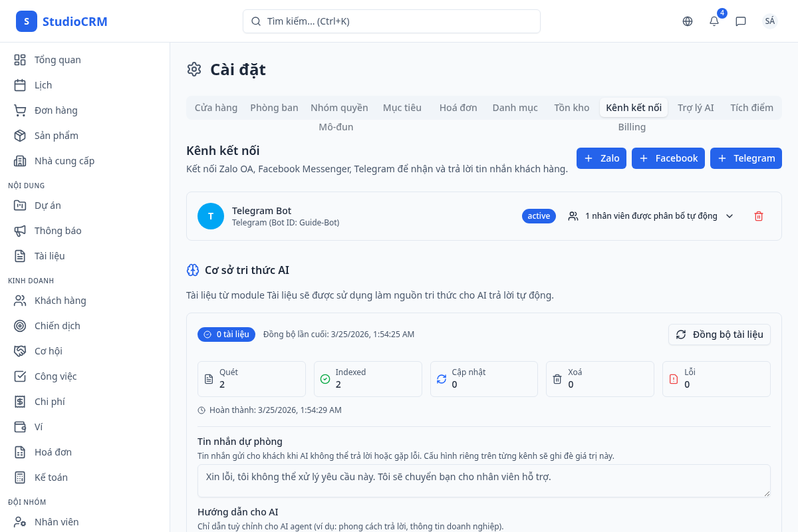Open Chiến dịch in the sidebar
Screen dimensions: 798x532
(x=57, y=326)
